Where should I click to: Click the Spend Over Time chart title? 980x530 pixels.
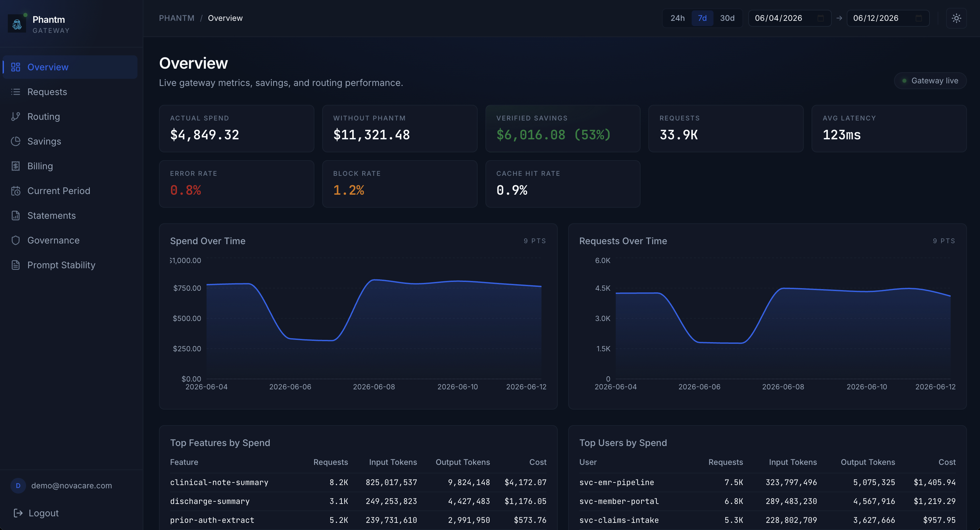[x=208, y=241]
